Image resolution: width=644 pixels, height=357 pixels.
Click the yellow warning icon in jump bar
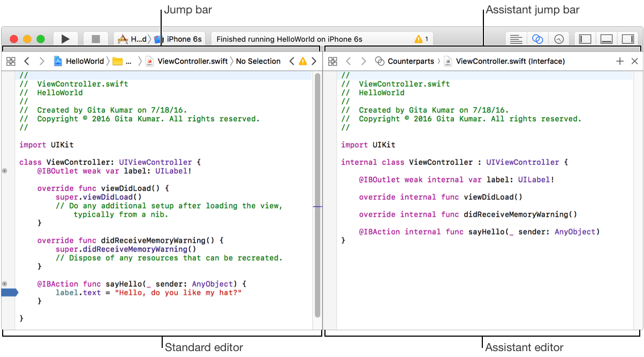(x=303, y=62)
